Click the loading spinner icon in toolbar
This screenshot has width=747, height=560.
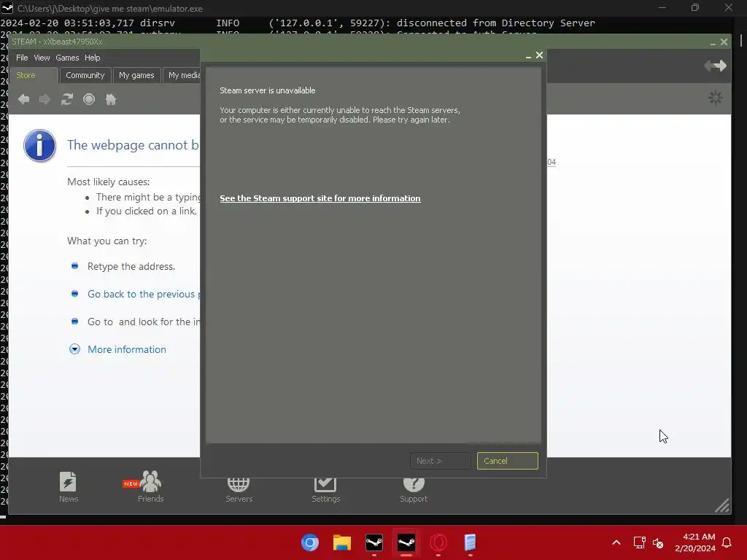pos(716,98)
